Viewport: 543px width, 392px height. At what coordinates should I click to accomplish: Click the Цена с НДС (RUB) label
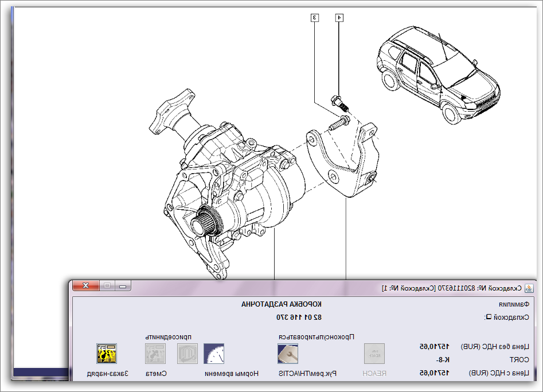click(x=499, y=373)
